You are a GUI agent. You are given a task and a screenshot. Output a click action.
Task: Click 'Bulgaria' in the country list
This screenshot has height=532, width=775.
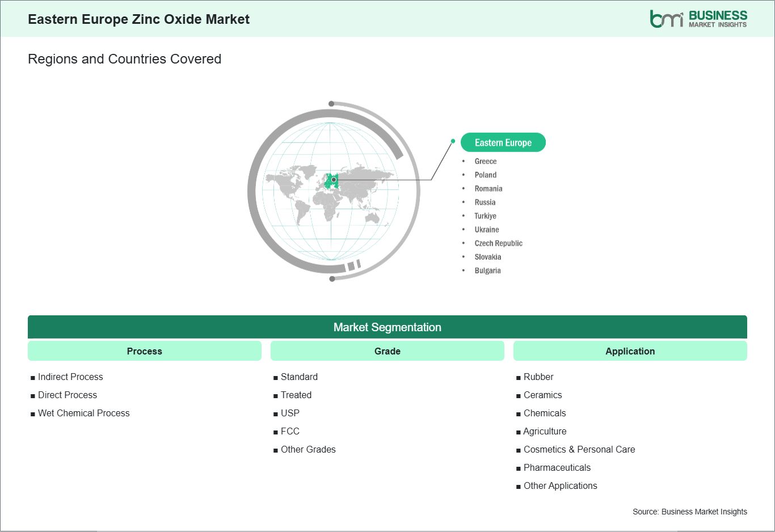pyautogui.click(x=488, y=271)
